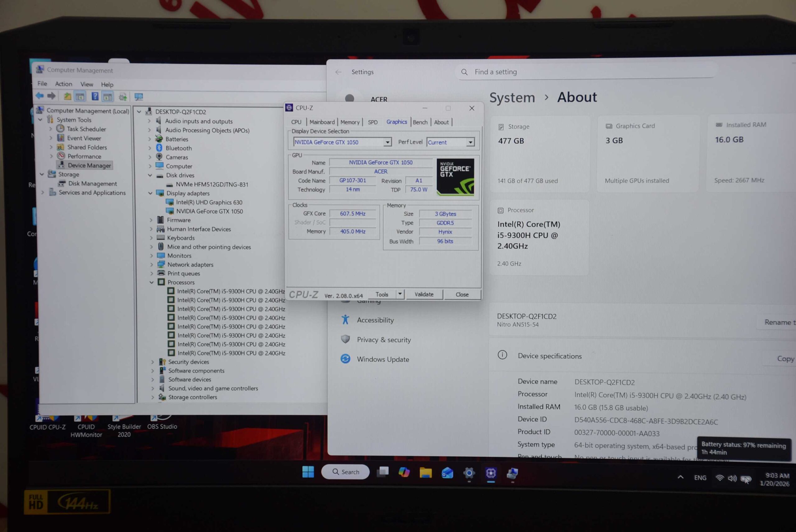The image size is (796, 532).
Task: Collapse the Processors node in device tree
Action: tap(151, 283)
